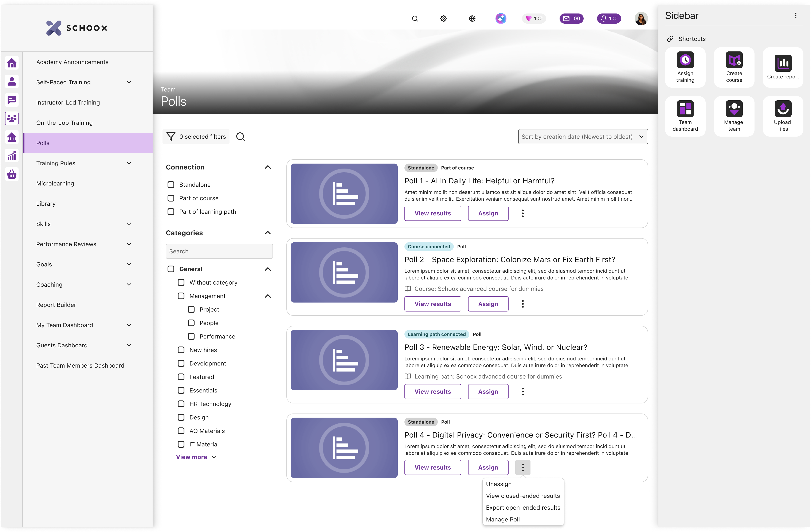Tick the General category checkbox
Screen dimensions: 811x532
171,269
